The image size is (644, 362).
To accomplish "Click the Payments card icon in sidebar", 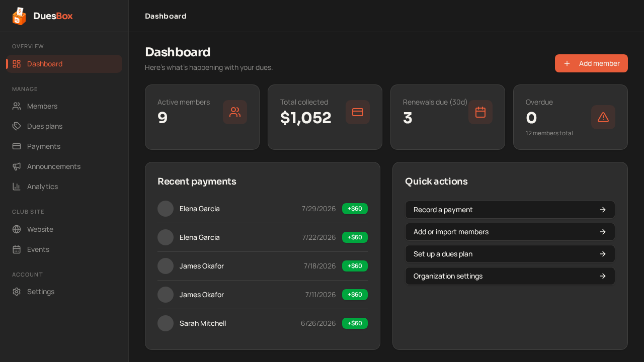I will point(17,146).
